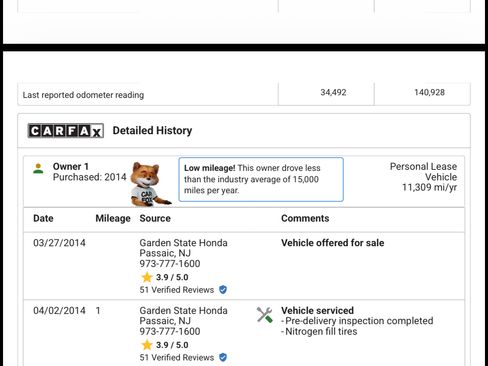
Task: Click mileage value 1 in 04/02/2014 row
Action: point(98,310)
